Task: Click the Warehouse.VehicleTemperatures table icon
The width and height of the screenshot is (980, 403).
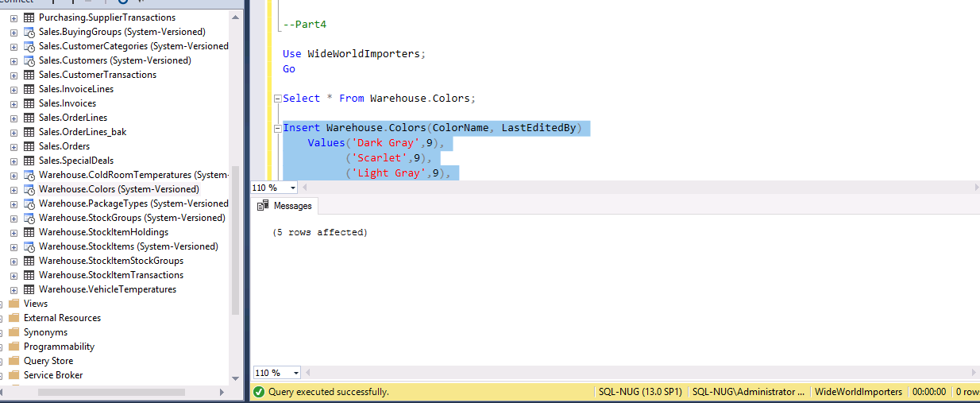Action: pos(29,289)
